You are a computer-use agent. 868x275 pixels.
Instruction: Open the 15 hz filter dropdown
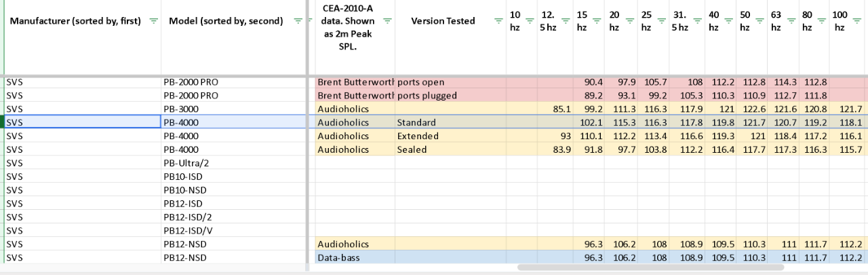pos(597,21)
